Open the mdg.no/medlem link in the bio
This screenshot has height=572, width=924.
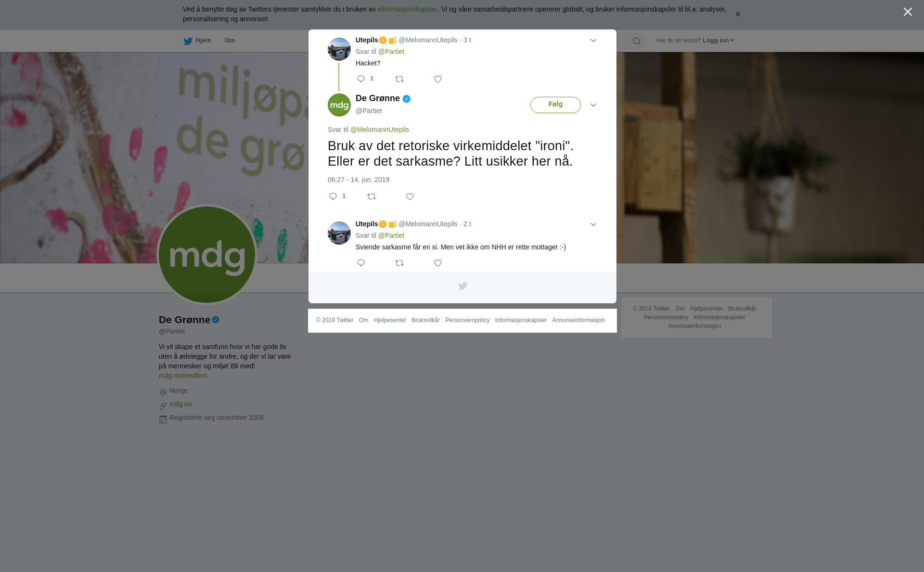pyautogui.click(x=183, y=376)
